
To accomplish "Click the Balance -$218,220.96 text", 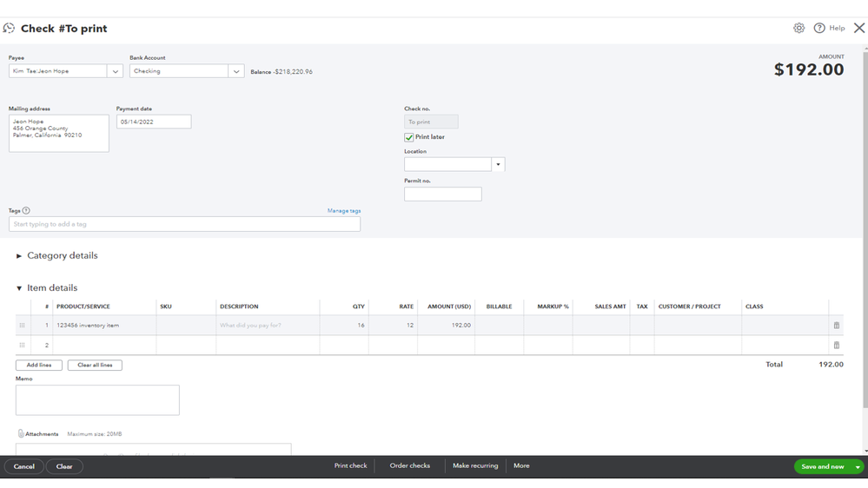I will click(282, 72).
